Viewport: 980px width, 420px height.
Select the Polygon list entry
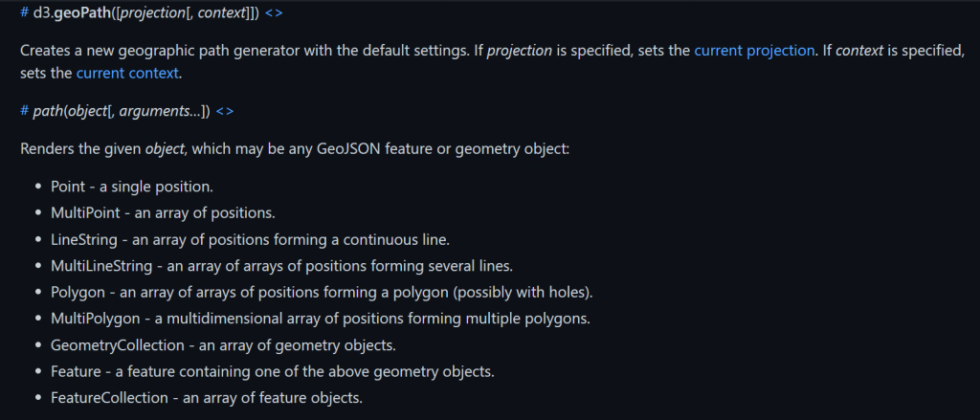click(322, 292)
